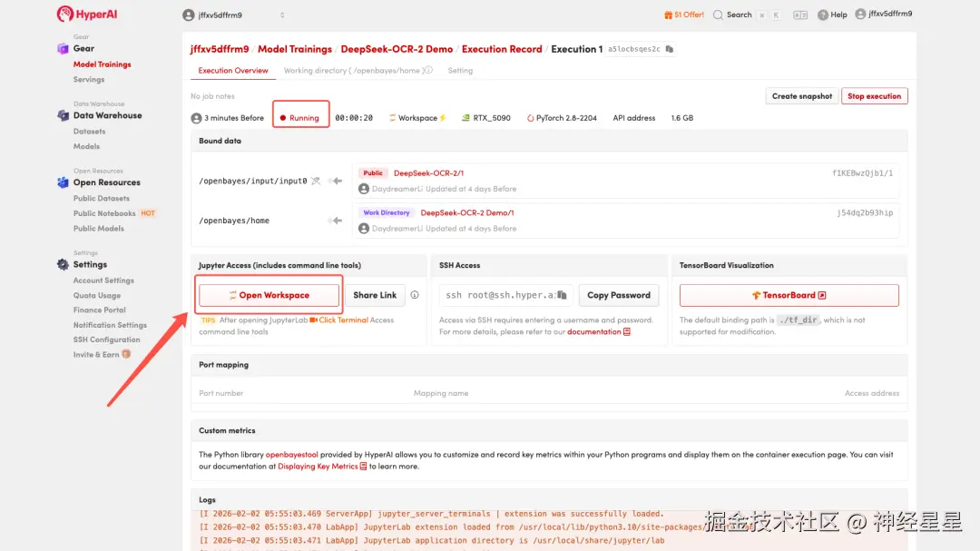This screenshot has height=551, width=980.
Task: Open Model Trainings in the sidebar
Action: pyautogui.click(x=102, y=64)
